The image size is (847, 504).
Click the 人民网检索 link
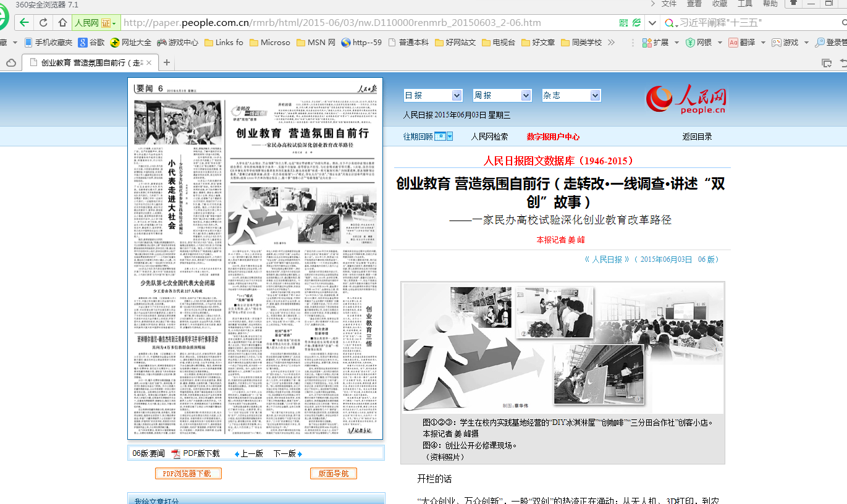(x=489, y=136)
